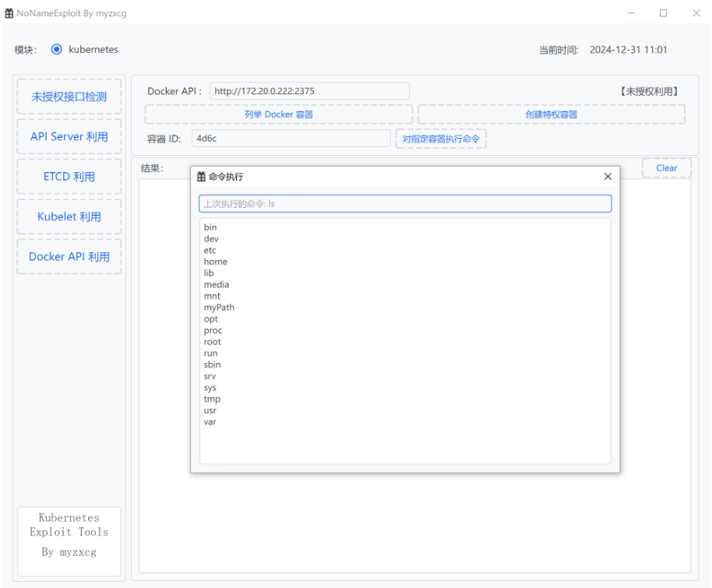
Task: Focus the command input in 命令执行 dialog
Action: click(405, 203)
